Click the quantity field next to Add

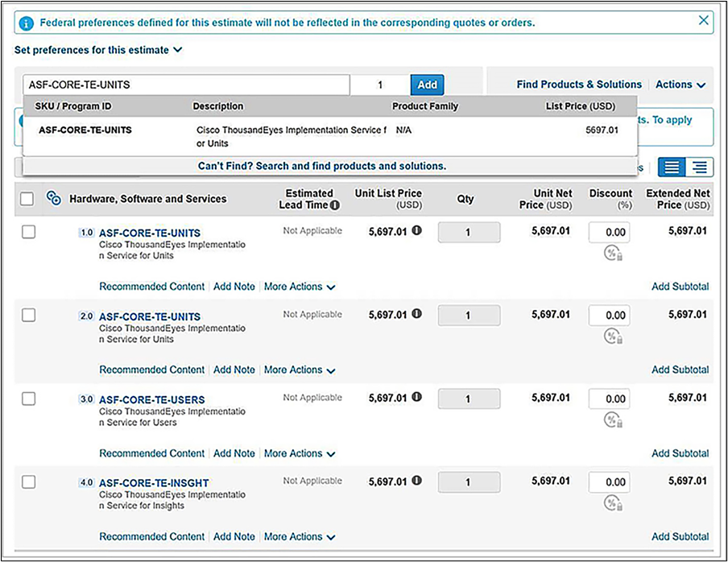point(380,85)
